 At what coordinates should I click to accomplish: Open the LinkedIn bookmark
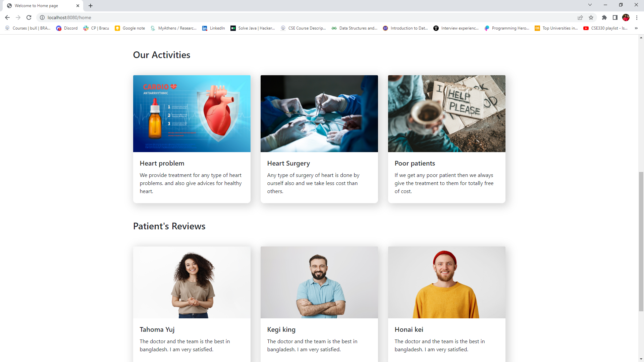[213, 28]
